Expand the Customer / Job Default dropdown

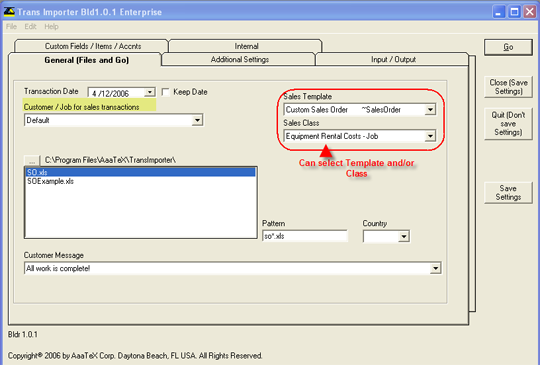(x=197, y=120)
